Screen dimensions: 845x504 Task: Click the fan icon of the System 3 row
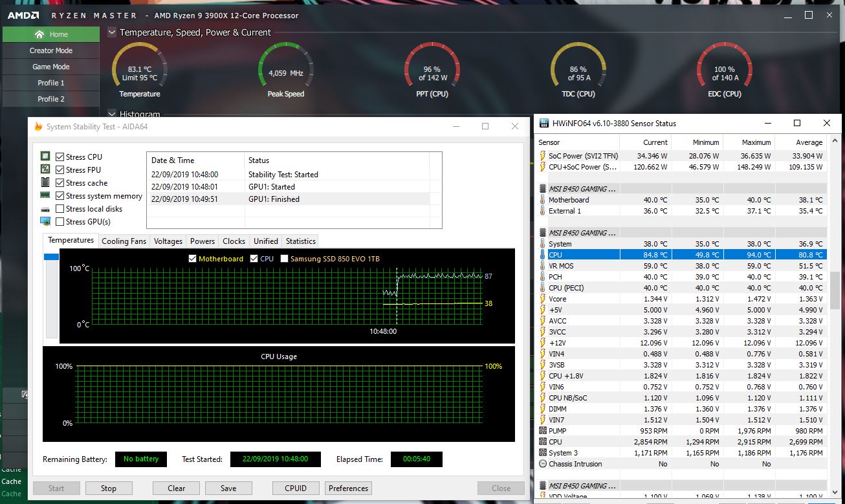click(x=542, y=453)
